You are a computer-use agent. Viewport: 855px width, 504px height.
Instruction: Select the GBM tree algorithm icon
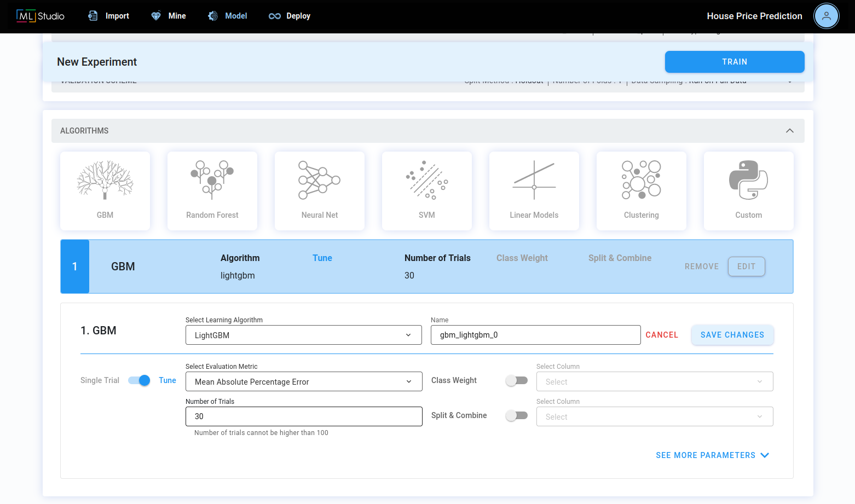[x=105, y=181]
